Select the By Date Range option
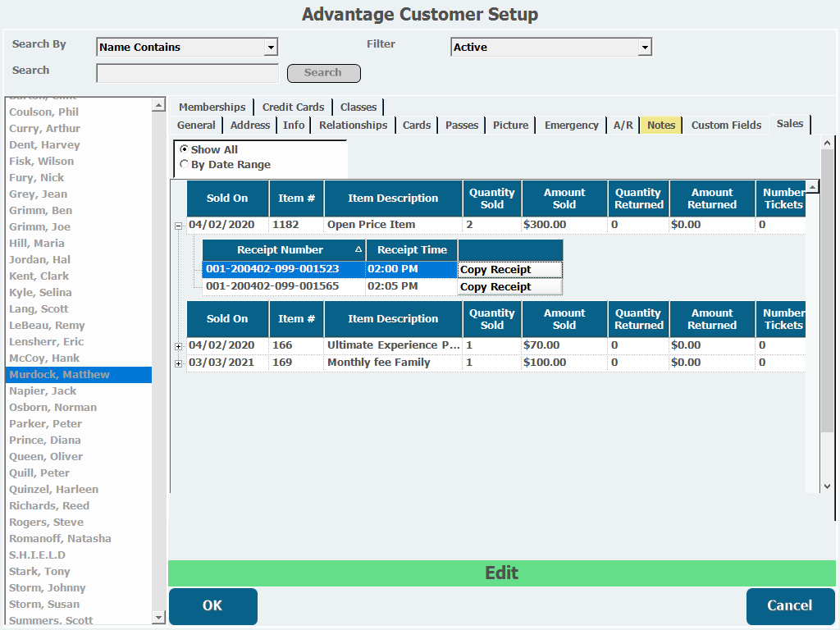 [185, 164]
